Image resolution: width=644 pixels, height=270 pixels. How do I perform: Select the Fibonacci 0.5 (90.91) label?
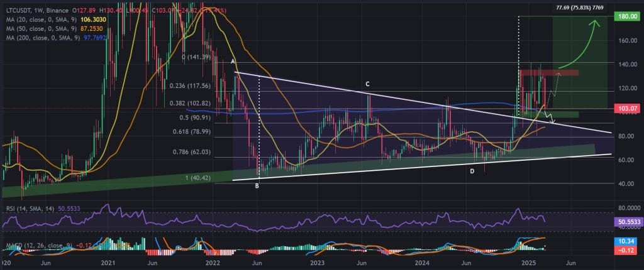click(x=194, y=119)
